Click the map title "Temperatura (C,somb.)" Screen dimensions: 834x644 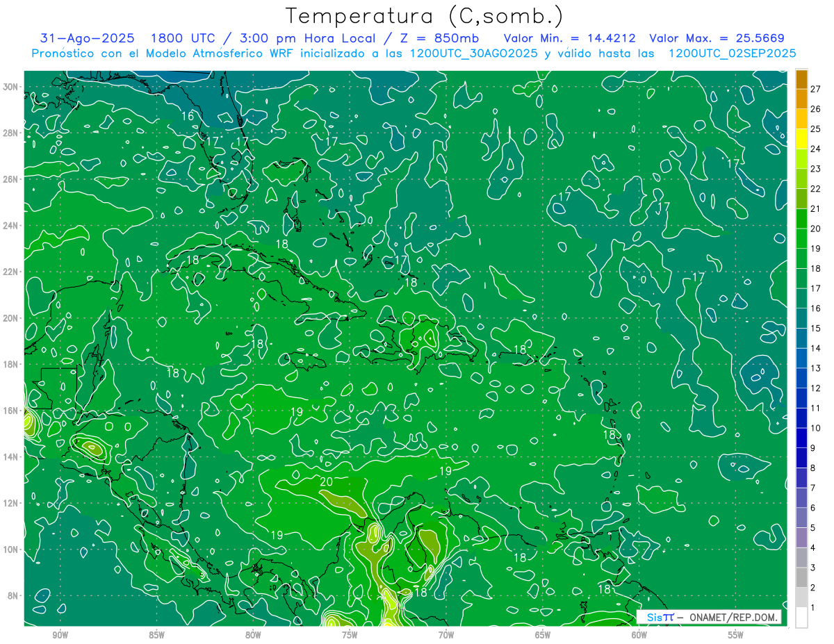(x=425, y=17)
